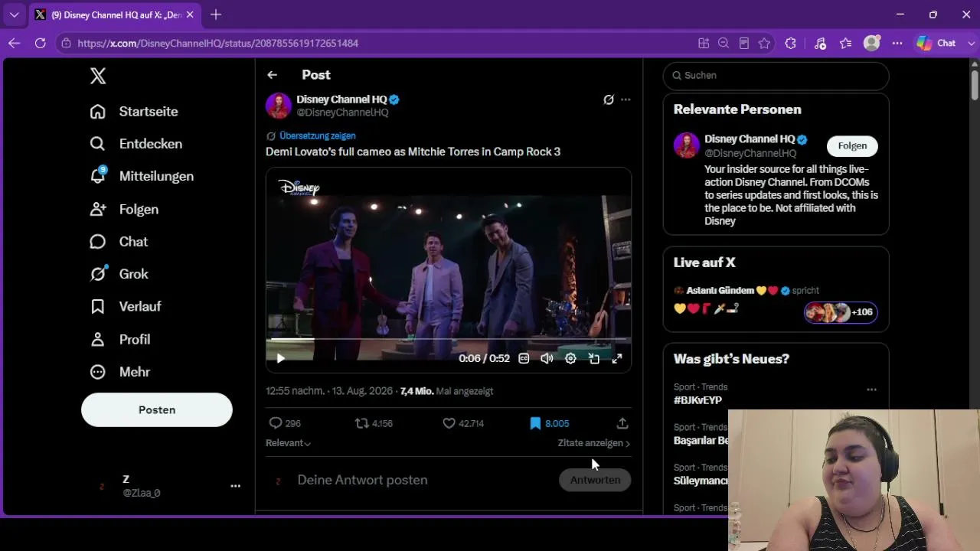Open account options next to @Zlaa_0
The height and width of the screenshot is (551, 980).
click(235, 485)
